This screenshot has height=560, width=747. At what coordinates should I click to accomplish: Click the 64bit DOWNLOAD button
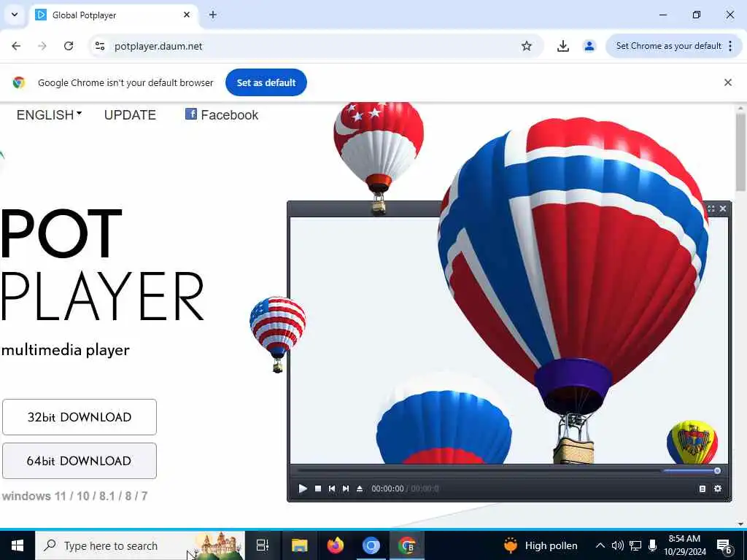[x=80, y=461]
